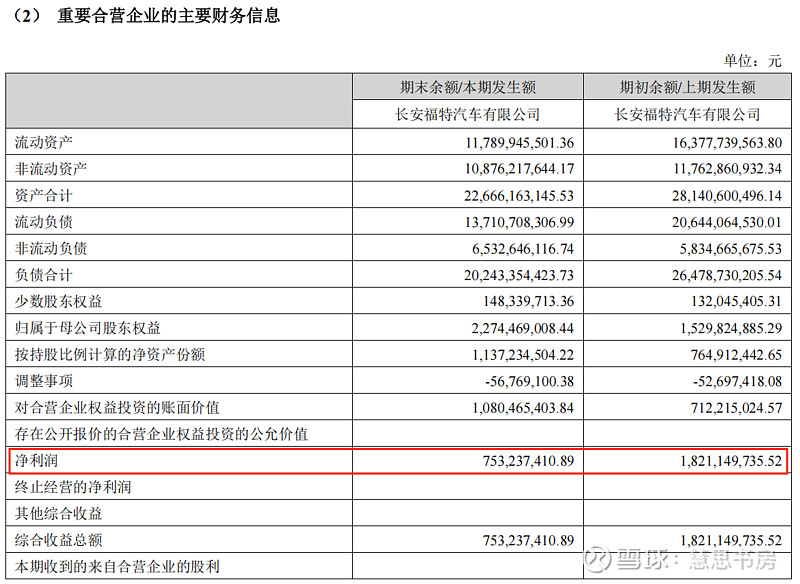Click 1,821,149,735.52 in the 净利润 row
This screenshot has width=800, height=584.
731,461
